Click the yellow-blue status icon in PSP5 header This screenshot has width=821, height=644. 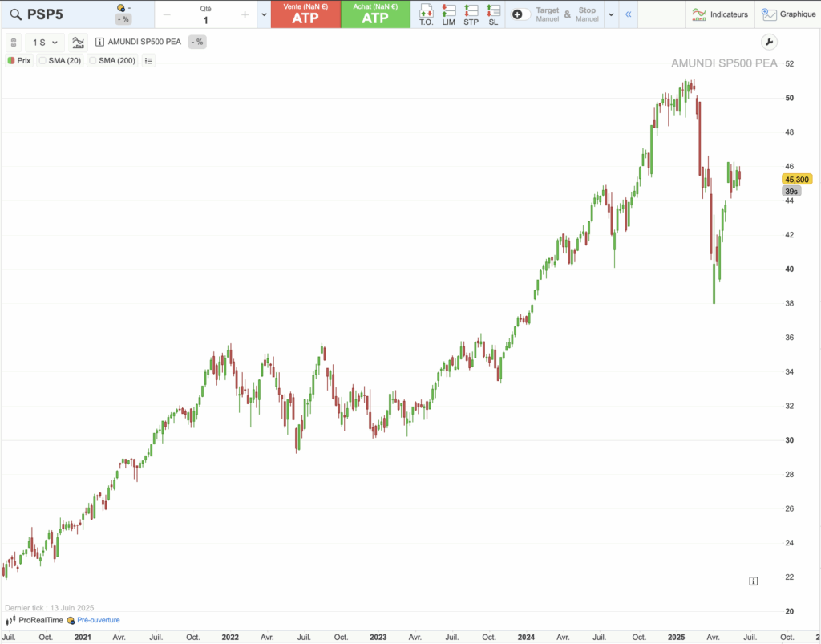122,7
